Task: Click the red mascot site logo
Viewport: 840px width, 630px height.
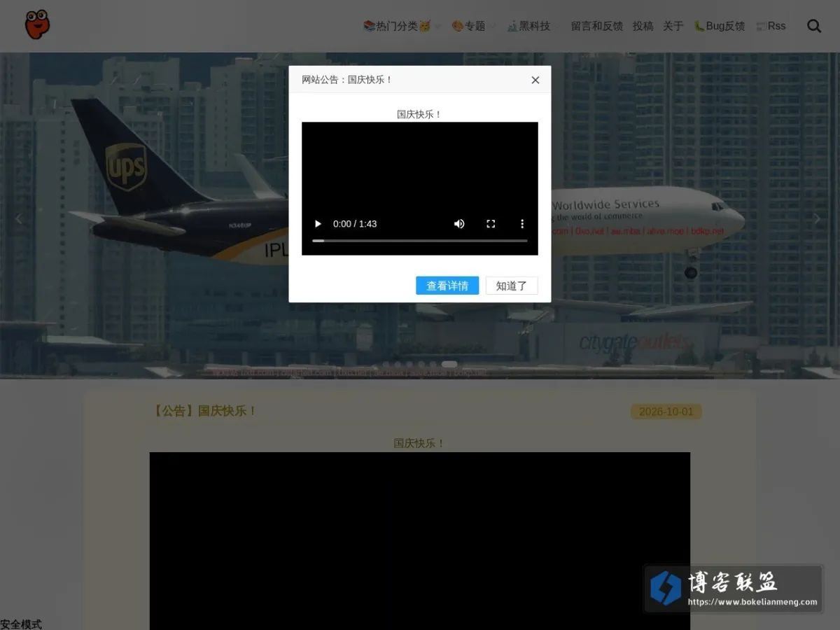Action: (37, 24)
